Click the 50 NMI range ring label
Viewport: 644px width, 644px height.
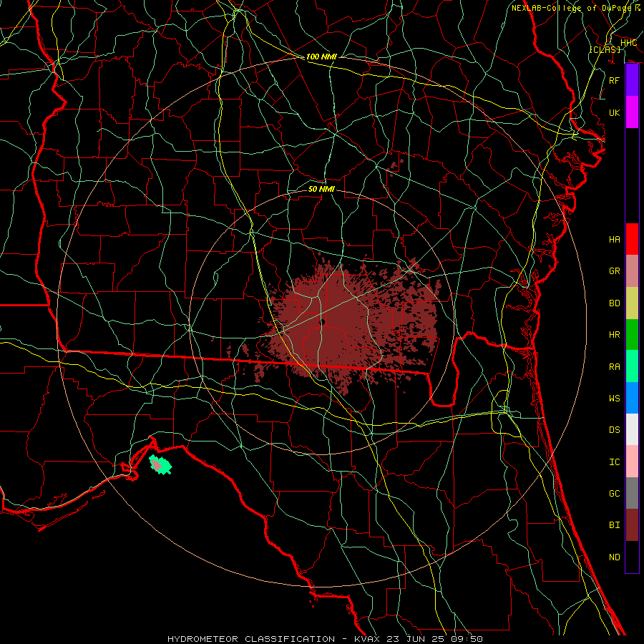321,189
